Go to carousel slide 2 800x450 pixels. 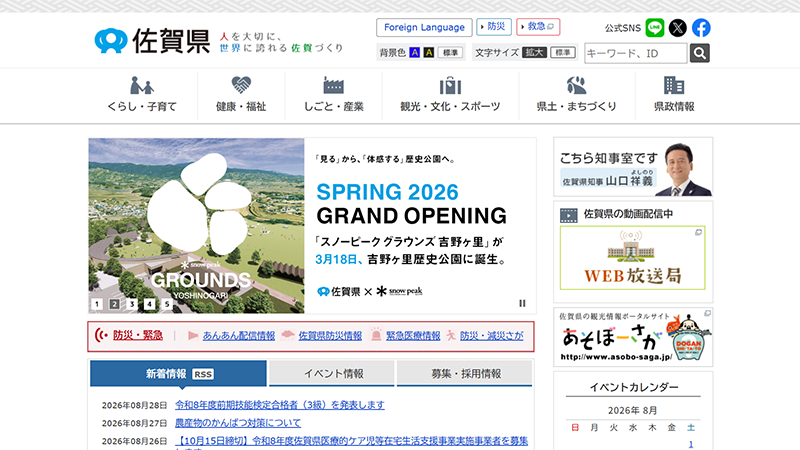click(x=114, y=304)
